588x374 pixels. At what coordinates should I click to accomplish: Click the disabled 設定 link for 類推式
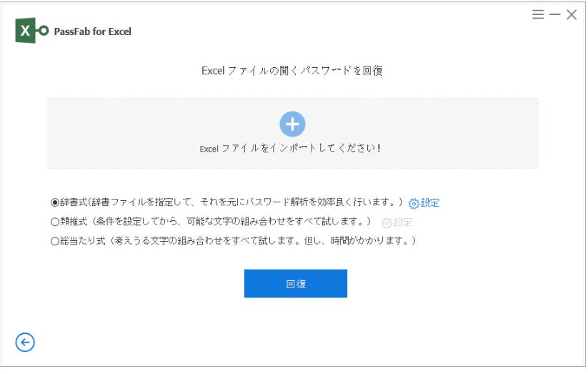403,222
